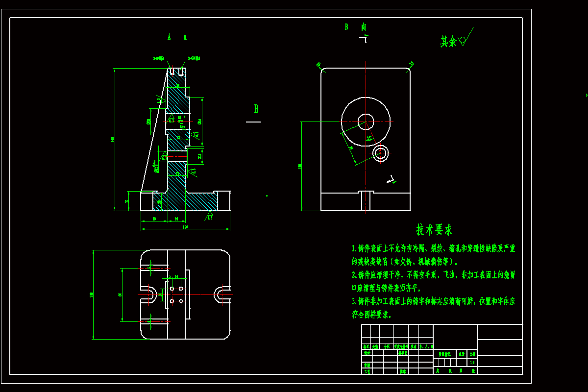Click the A A section view title
This screenshot has height=392, width=588.
177,37
